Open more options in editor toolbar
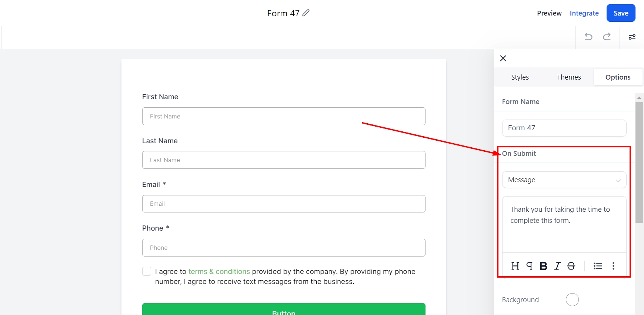644x315 pixels. (613, 266)
